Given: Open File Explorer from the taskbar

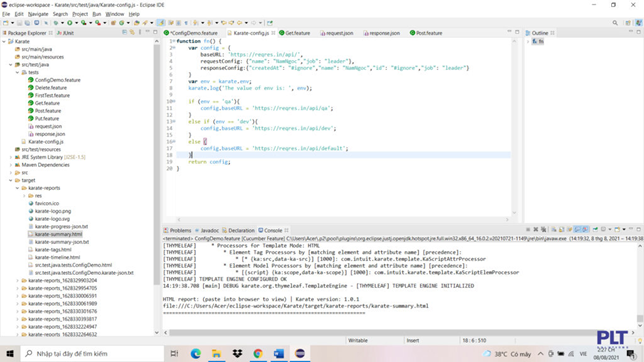Looking at the screenshot, I should (x=216, y=353).
